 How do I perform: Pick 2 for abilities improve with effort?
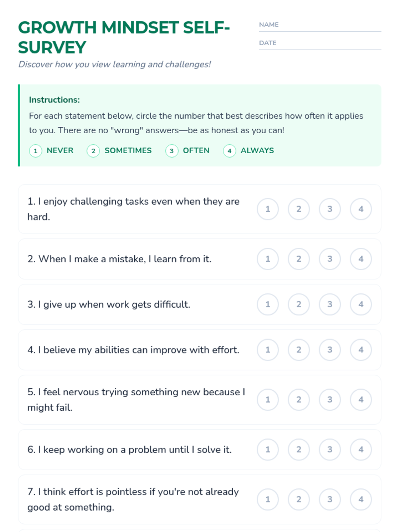pos(299,350)
